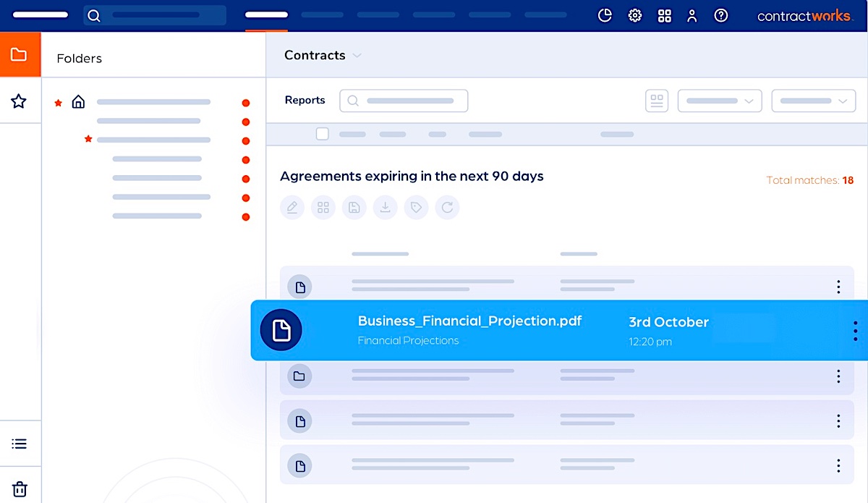Open three-dot menu of the last agreement row
This screenshot has height=503, width=868.
tap(838, 465)
